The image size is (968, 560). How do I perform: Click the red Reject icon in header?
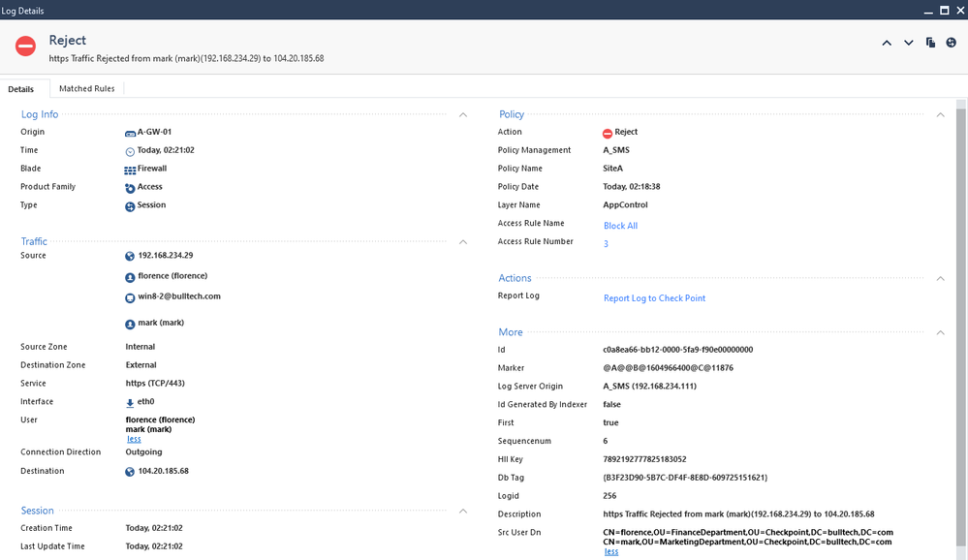click(26, 47)
